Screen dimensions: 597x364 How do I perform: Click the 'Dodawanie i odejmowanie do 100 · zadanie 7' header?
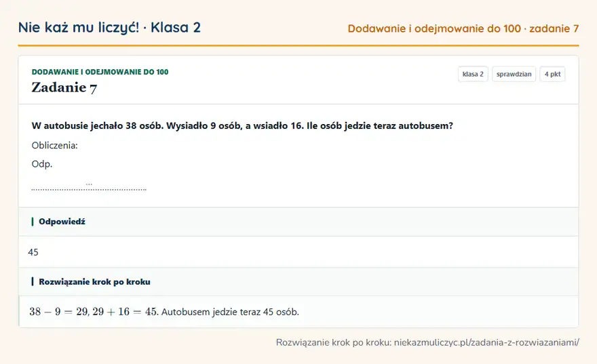(463, 28)
